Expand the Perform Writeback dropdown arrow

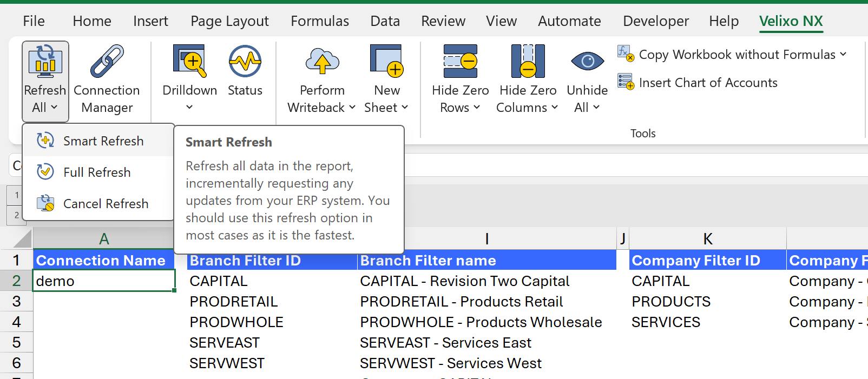[352, 107]
